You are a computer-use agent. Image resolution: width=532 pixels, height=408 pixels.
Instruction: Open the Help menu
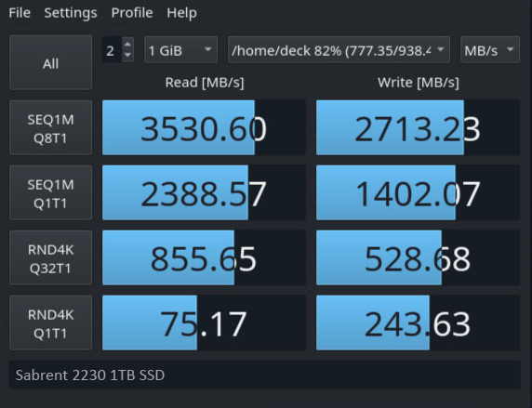click(182, 13)
